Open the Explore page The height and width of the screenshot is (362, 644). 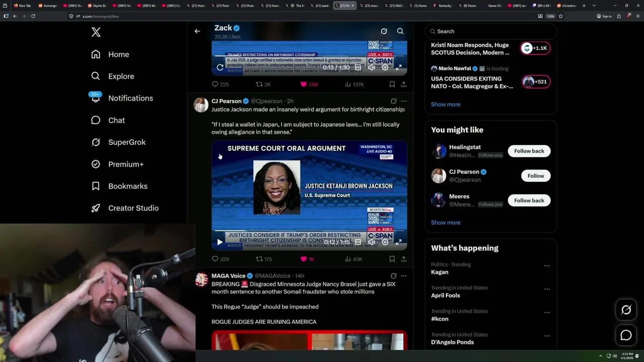coord(113,76)
